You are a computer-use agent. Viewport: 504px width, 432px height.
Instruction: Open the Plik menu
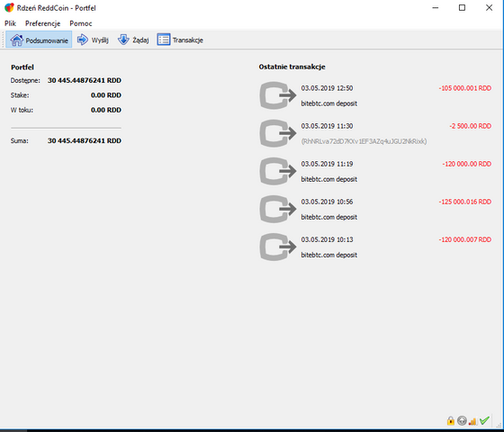[10, 23]
